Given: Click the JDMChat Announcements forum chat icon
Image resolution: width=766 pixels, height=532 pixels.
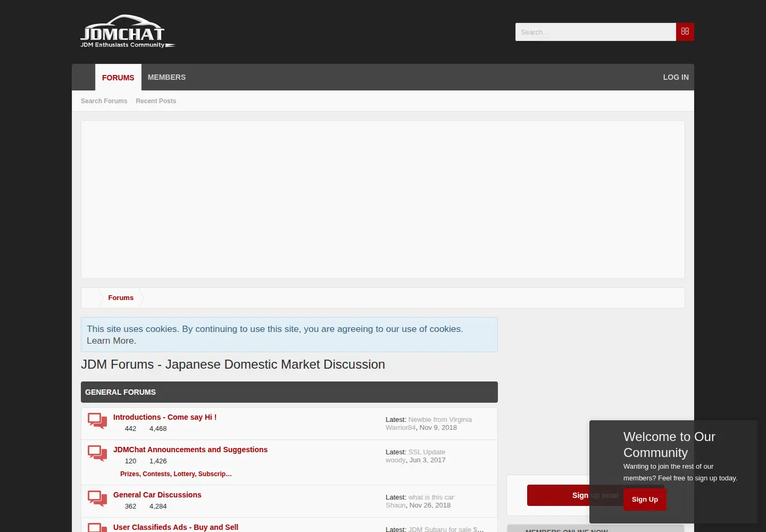Looking at the screenshot, I should point(97,453).
